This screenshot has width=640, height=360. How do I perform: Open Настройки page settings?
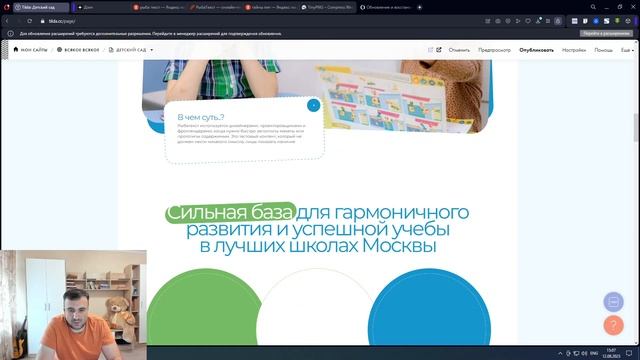tap(574, 50)
